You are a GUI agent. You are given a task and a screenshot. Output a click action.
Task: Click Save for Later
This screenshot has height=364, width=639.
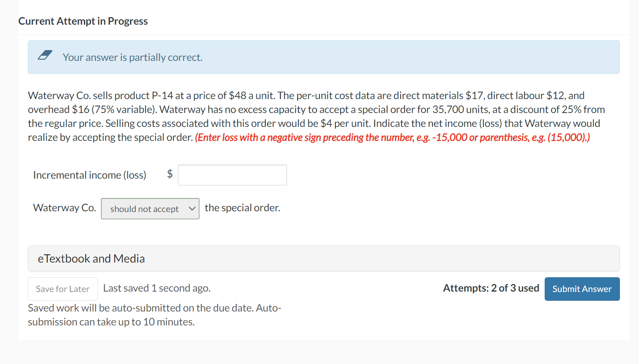[62, 289]
